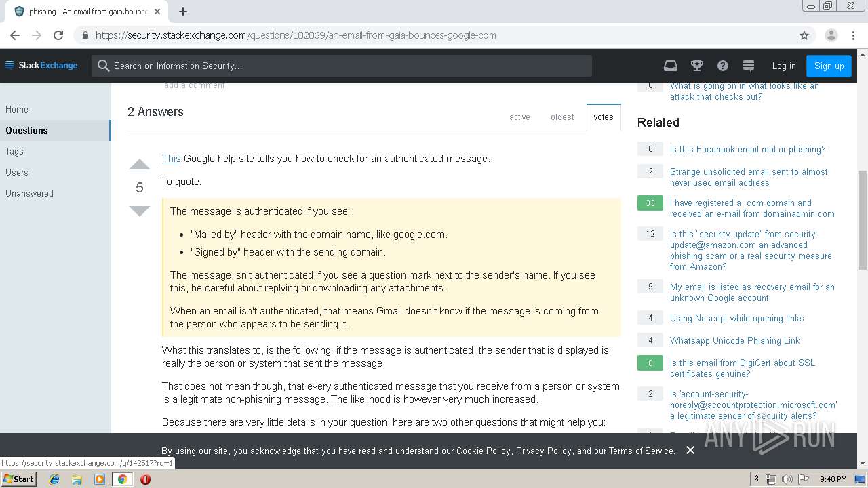Open Windows Explorer folder from taskbar
This screenshot has width=868, height=488.
[77, 479]
